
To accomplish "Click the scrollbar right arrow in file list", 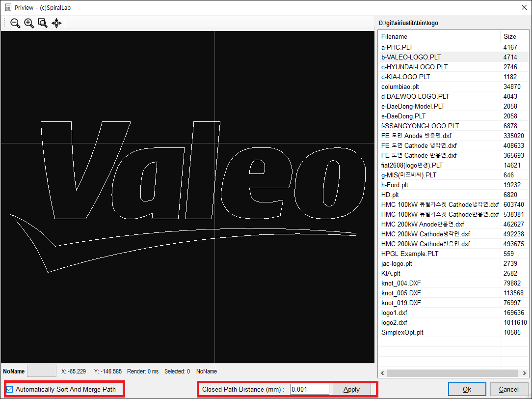I will pos(524,373).
